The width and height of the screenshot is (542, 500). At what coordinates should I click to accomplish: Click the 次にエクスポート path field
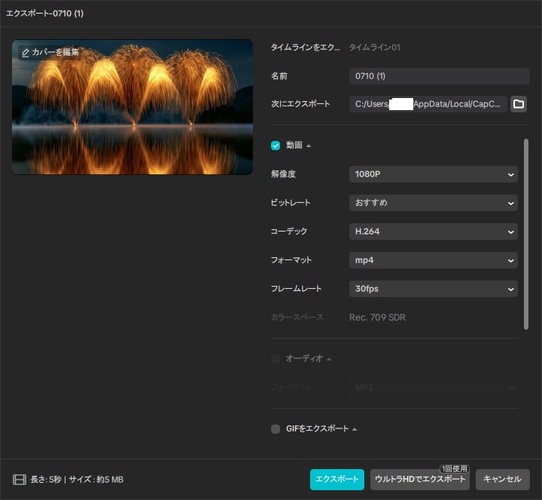(428, 104)
